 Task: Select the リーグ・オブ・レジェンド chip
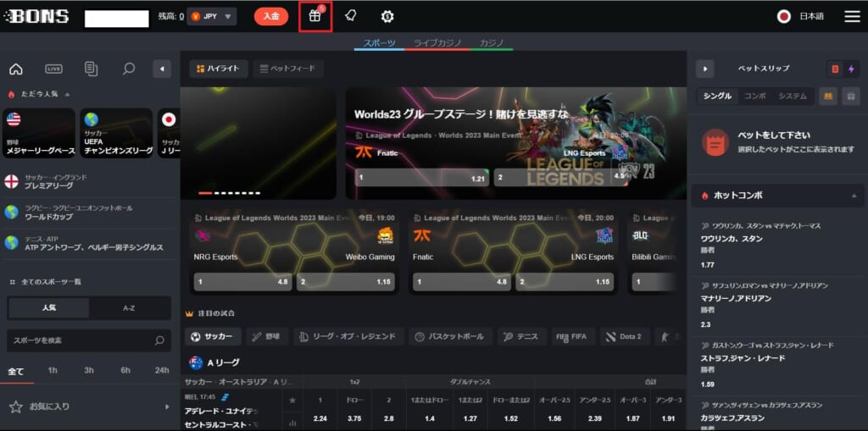348,336
